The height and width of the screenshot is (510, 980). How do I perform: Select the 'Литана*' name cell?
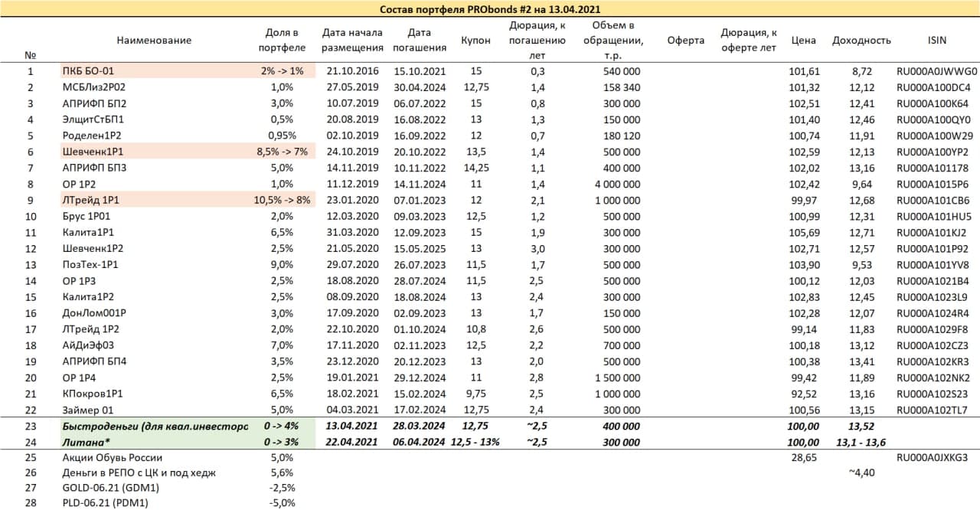[154, 441]
